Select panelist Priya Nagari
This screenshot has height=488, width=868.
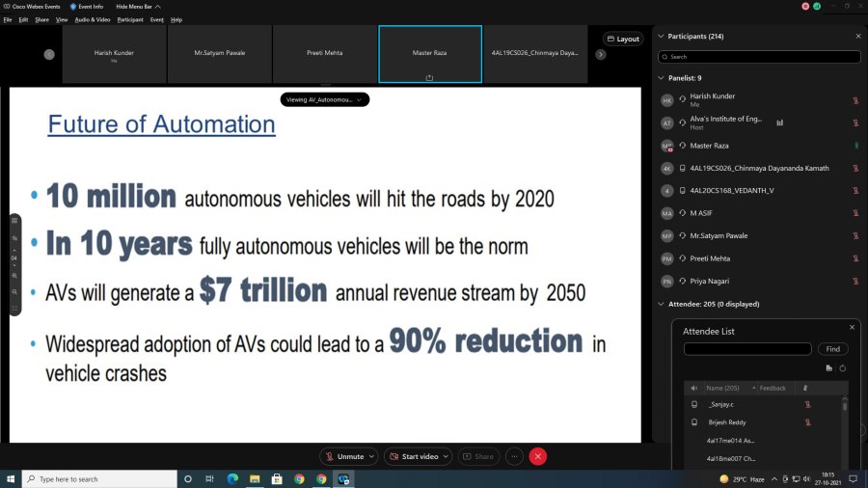coord(759,281)
